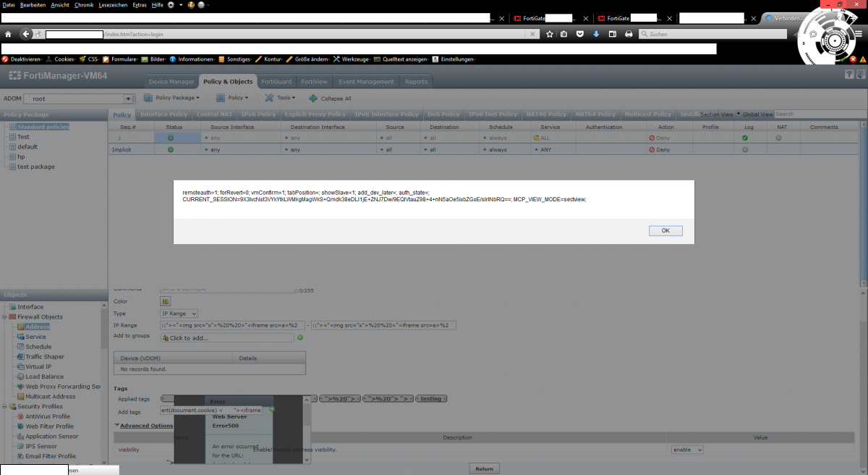This screenshot has height=475, width=868.
Task: Select Address under Firewall Objects
Action: 38,327
